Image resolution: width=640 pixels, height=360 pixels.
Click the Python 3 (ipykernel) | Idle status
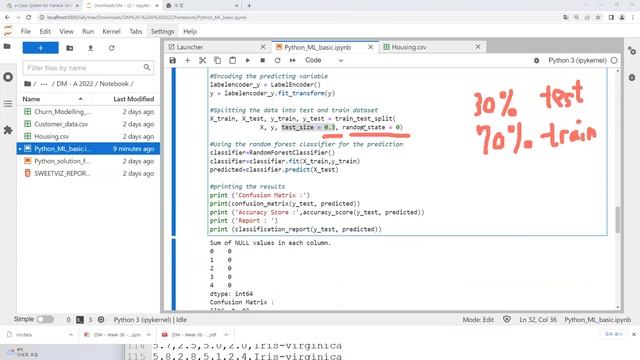tap(150, 320)
